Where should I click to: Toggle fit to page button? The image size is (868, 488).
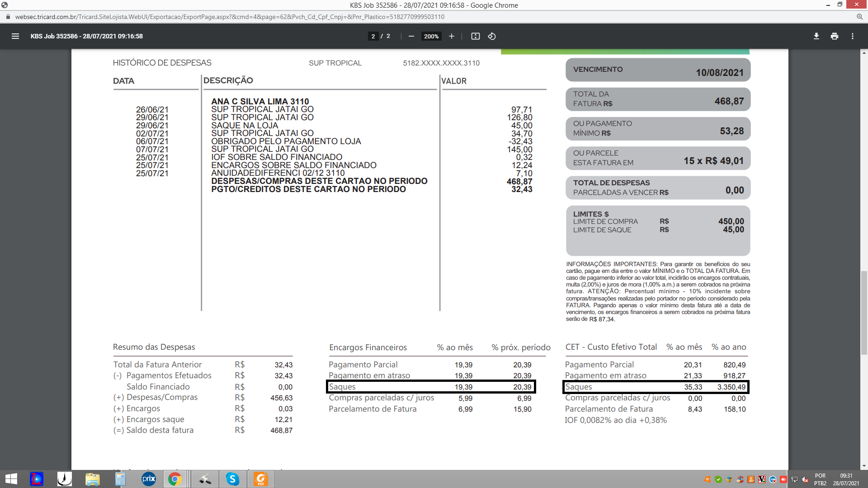click(475, 36)
